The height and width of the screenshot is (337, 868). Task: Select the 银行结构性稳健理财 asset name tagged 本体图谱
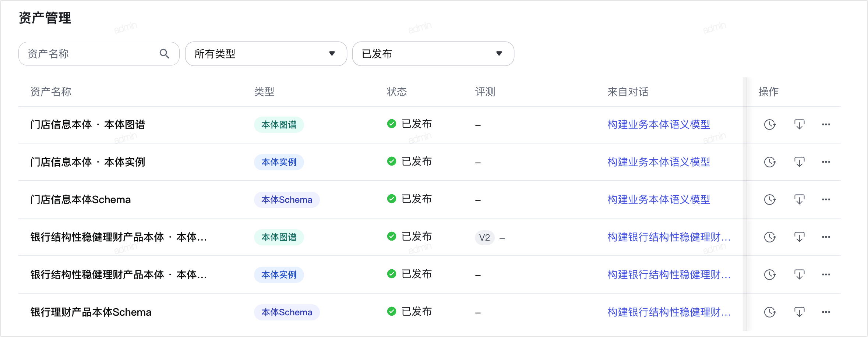click(119, 237)
